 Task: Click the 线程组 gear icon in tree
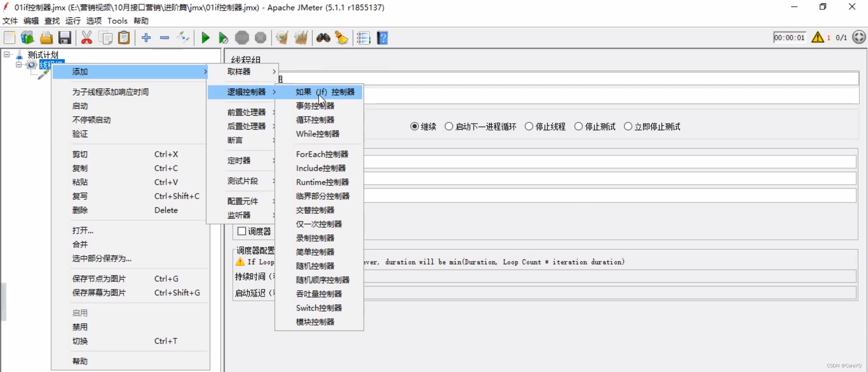[31, 65]
